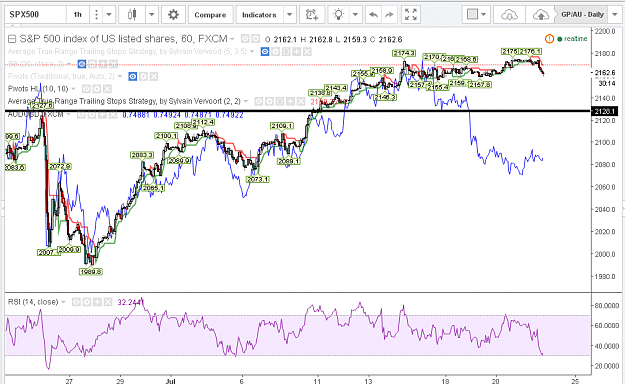
Task: Open settings for the S&P 500 main series
Action: pos(256,39)
